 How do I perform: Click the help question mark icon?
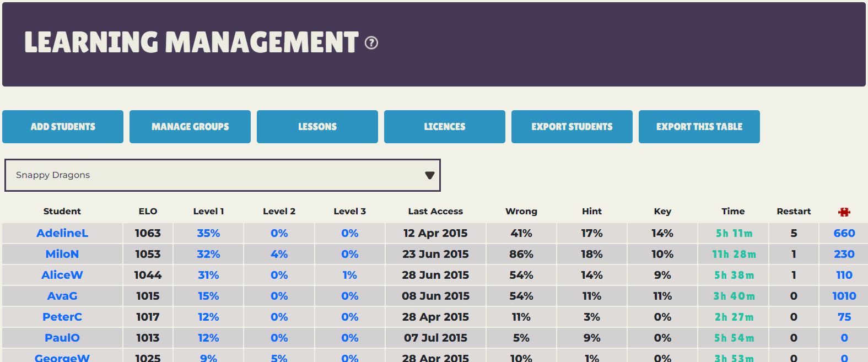click(x=371, y=42)
